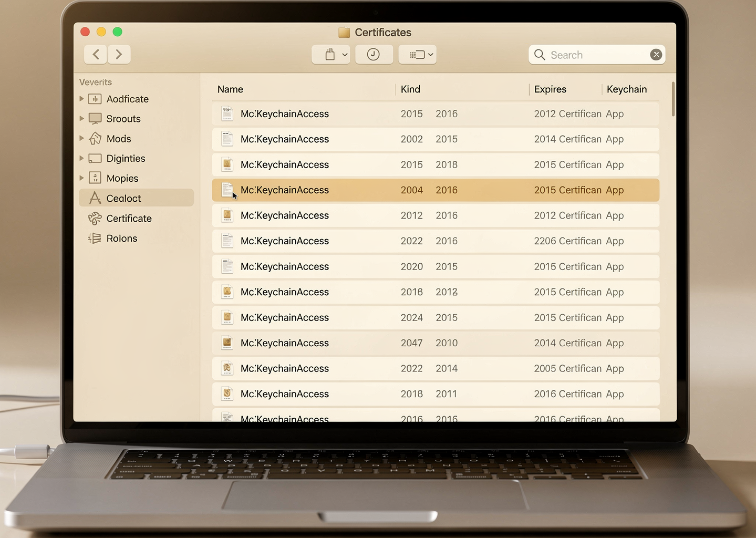The width and height of the screenshot is (756, 538).
Task: Expand the Aodficate sidebar group
Action: (81, 99)
